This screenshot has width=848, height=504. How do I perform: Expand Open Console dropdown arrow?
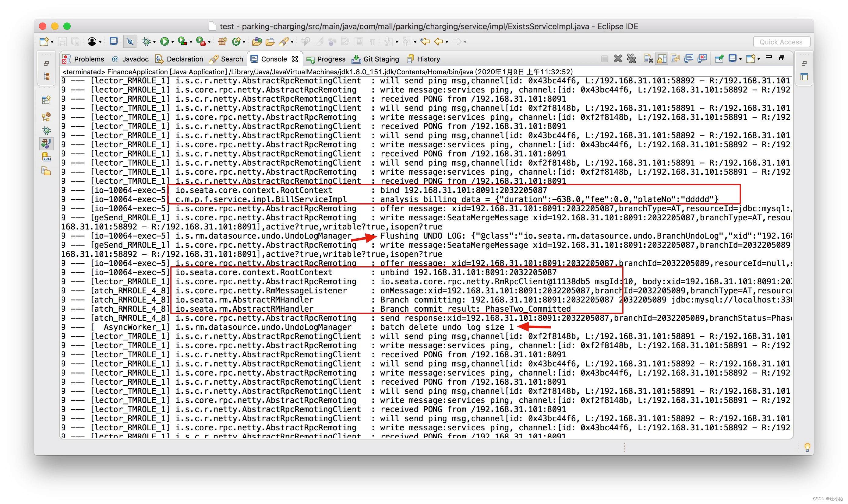point(759,59)
